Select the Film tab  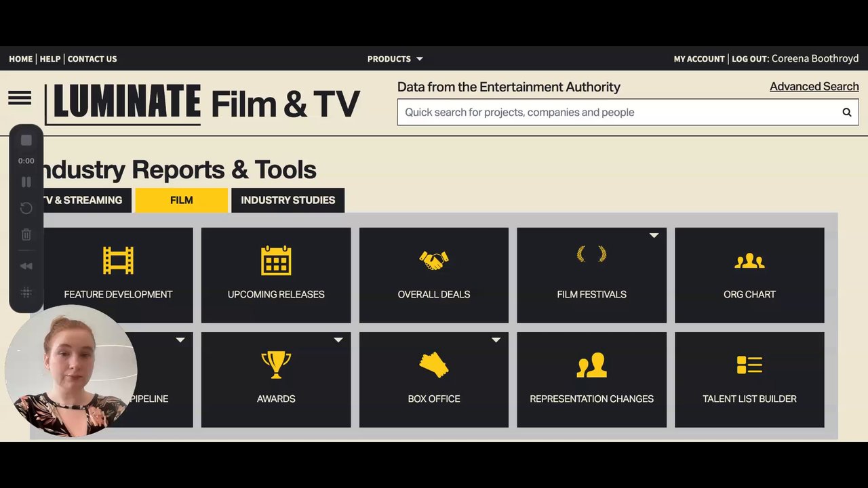tap(181, 200)
